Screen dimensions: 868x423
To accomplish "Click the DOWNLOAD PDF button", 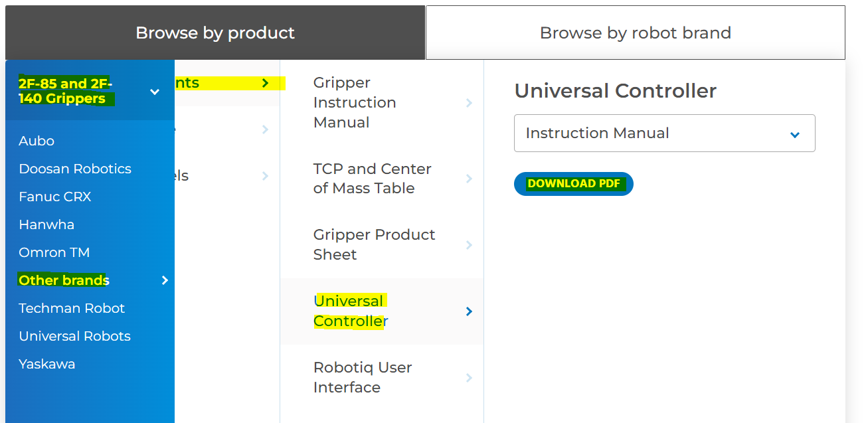I will coord(573,184).
